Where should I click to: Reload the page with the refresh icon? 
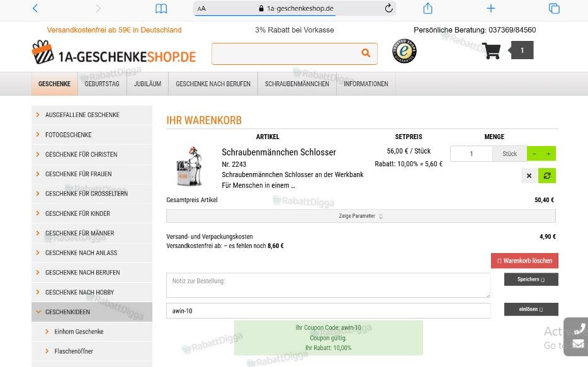click(x=388, y=8)
